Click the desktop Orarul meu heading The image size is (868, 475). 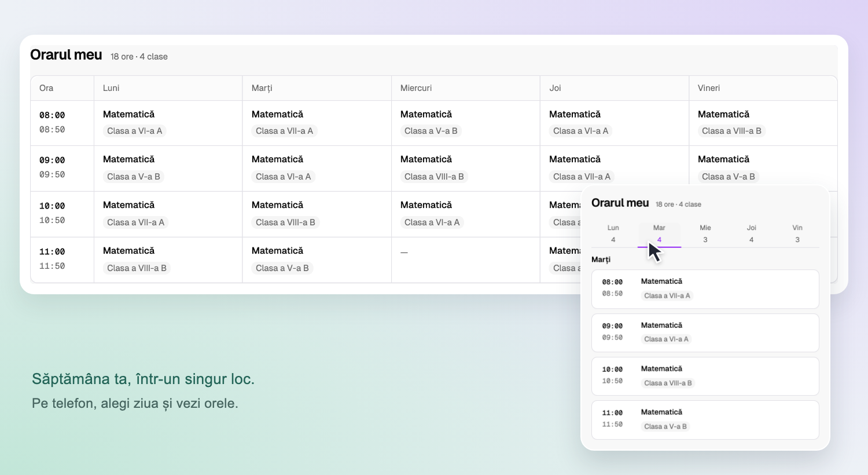point(66,55)
